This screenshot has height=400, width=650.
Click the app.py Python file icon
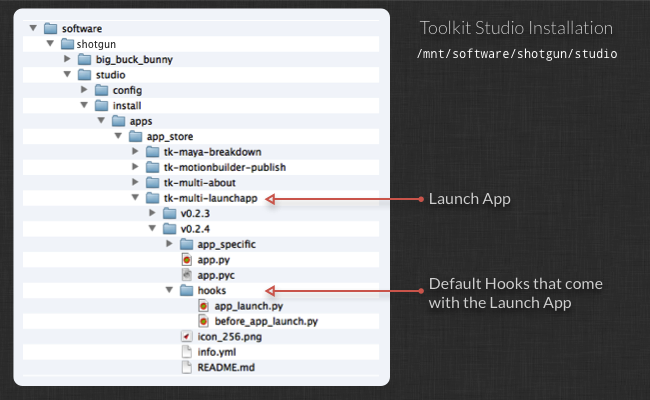point(187,259)
